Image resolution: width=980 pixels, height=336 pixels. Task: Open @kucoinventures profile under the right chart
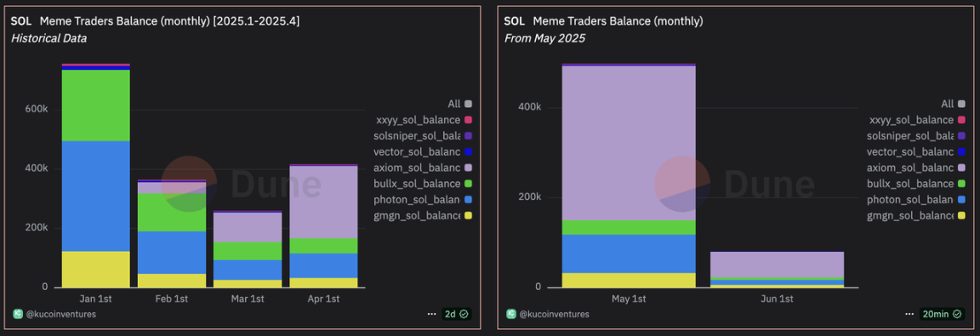click(554, 314)
